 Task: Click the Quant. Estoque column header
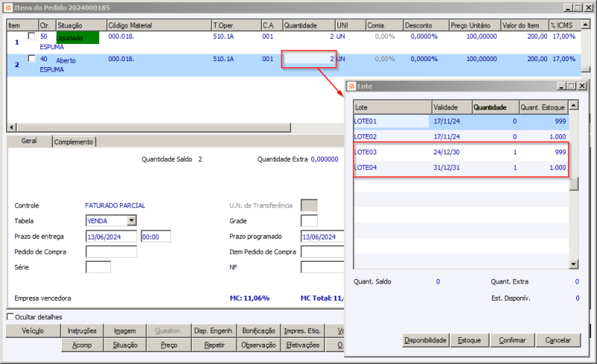pyautogui.click(x=544, y=107)
